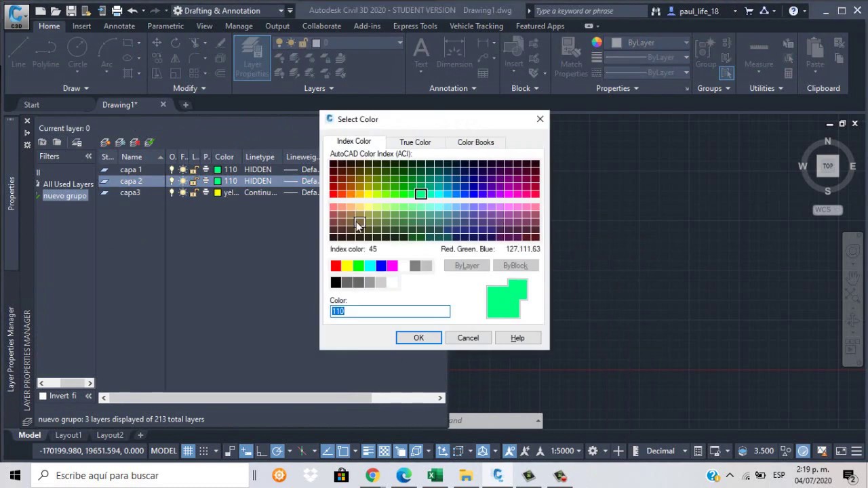Click Cancel in the Select Color dialog
Viewport: 868px width, 488px height.
click(468, 338)
